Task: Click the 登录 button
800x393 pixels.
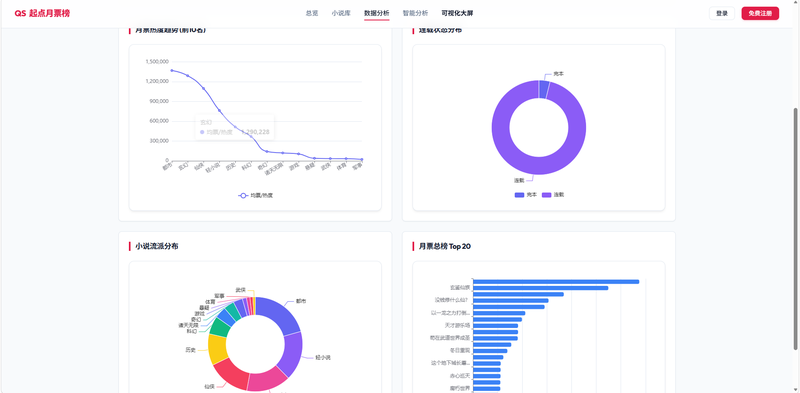Action: (x=721, y=13)
